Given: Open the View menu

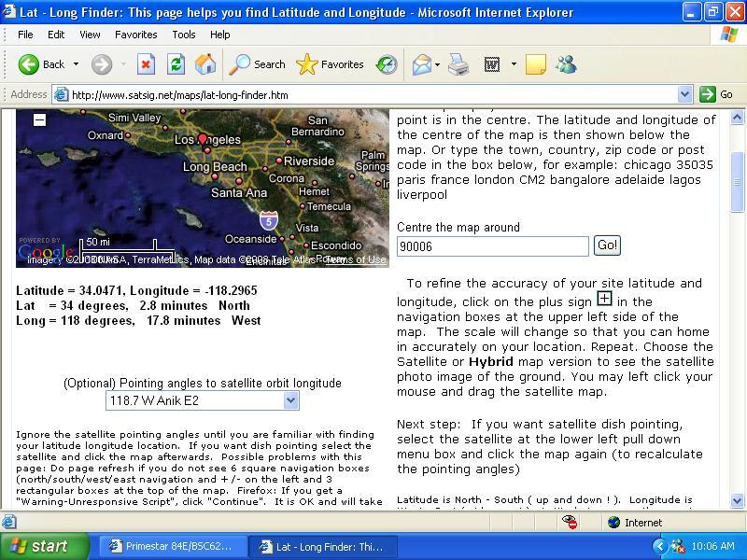Looking at the screenshot, I should tap(90, 35).
